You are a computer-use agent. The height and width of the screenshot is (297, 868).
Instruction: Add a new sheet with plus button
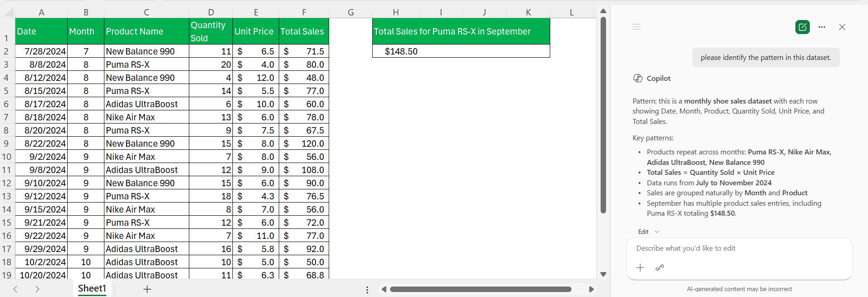pos(147,289)
